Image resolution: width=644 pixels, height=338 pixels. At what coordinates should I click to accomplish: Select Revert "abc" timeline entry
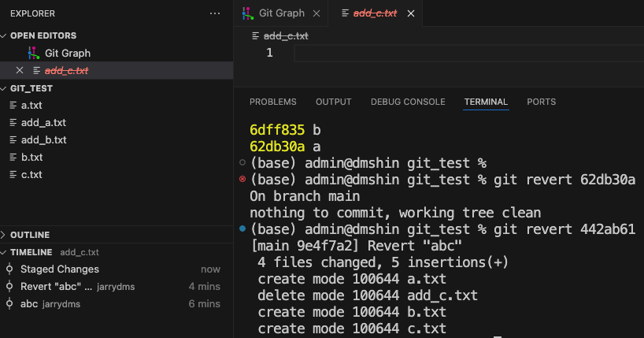(x=117, y=286)
